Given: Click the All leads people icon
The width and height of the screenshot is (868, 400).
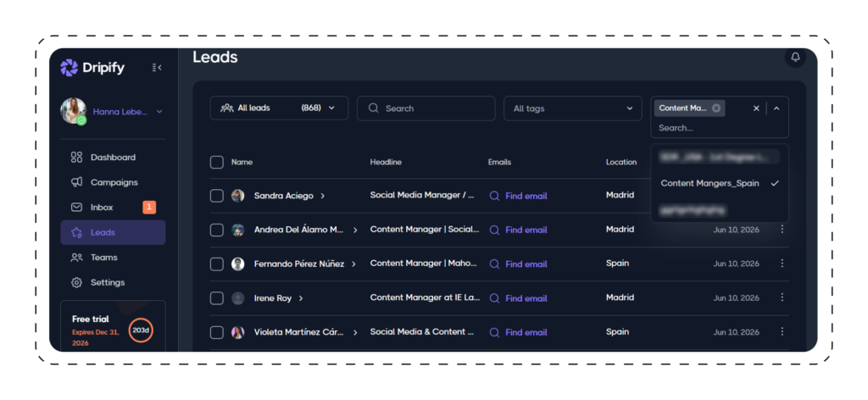Looking at the screenshot, I should click(x=227, y=108).
